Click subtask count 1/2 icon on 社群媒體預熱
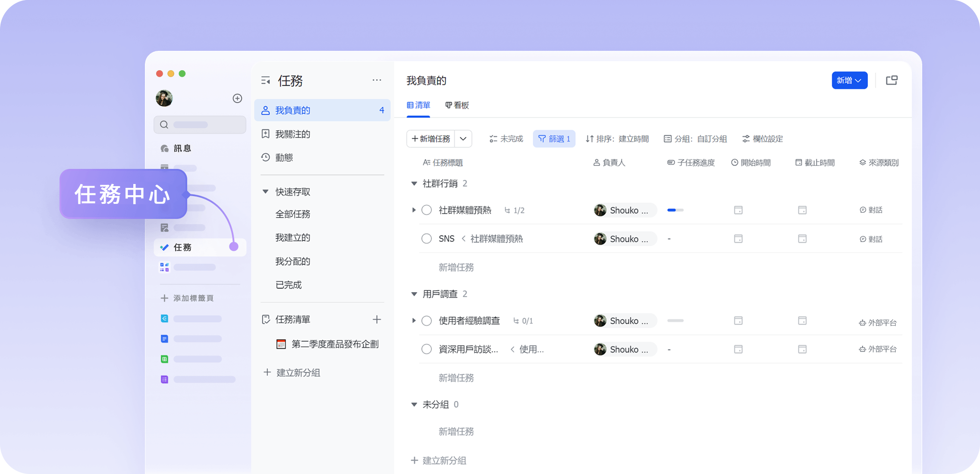This screenshot has width=980, height=474. coord(514,210)
